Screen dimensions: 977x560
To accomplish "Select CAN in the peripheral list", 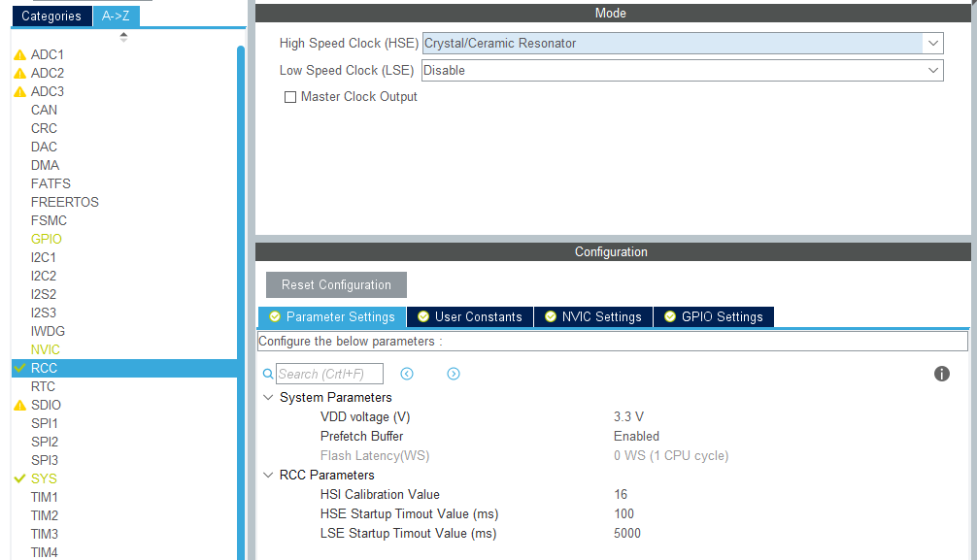I will coord(45,111).
